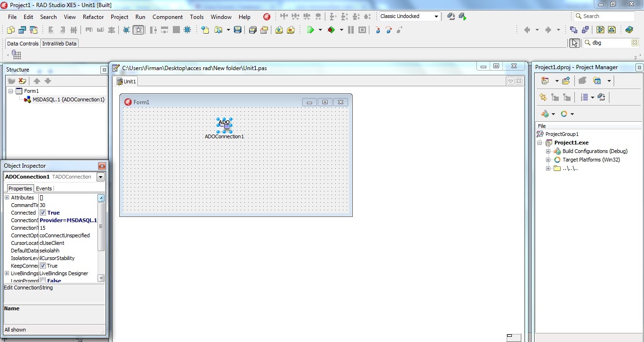Click the Save floppy disk icon

tap(238, 30)
